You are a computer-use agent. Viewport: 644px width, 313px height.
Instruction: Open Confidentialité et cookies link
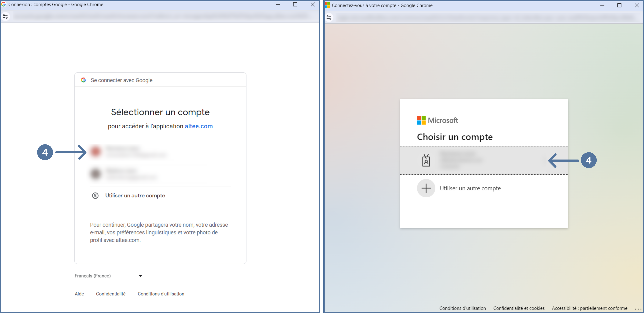tap(519, 308)
